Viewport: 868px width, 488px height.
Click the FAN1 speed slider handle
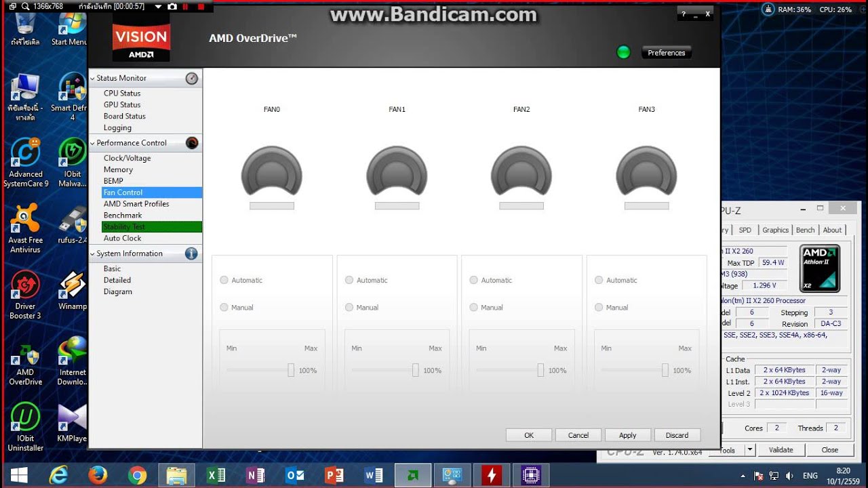pos(416,370)
